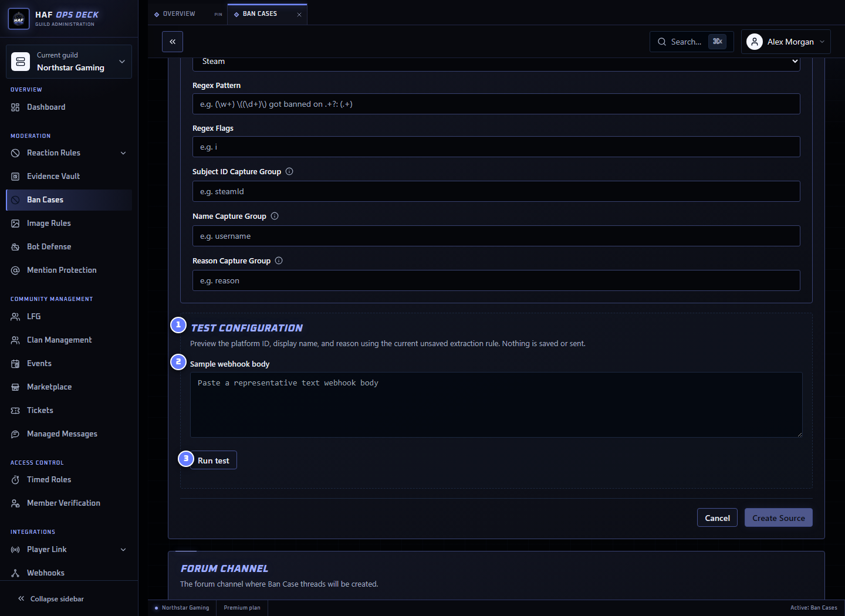Click the Alex Morgan avatar icon
Image resolution: width=845 pixels, height=616 pixels.
click(755, 42)
